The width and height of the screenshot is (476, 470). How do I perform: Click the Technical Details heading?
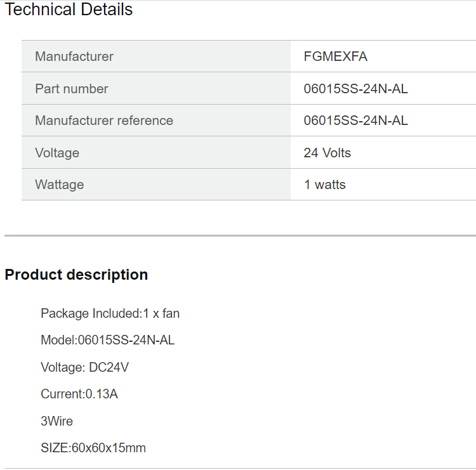pos(69,10)
